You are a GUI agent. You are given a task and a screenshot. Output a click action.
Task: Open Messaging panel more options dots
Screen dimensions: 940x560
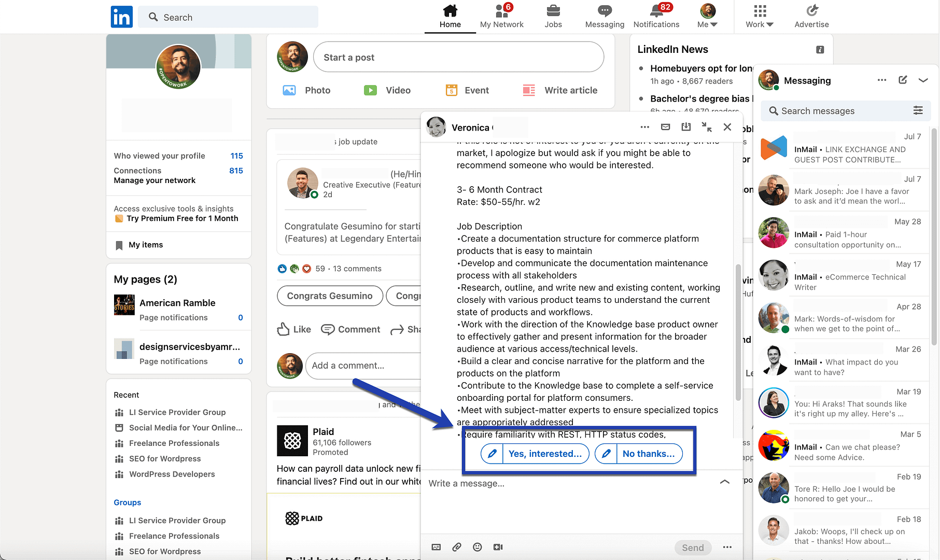(882, 80)
